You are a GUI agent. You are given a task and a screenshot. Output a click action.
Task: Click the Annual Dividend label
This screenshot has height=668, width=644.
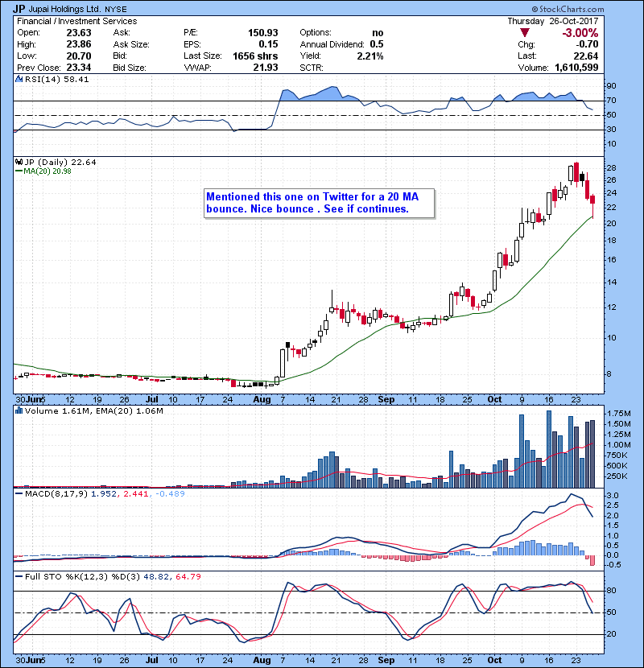click(332, 44)
